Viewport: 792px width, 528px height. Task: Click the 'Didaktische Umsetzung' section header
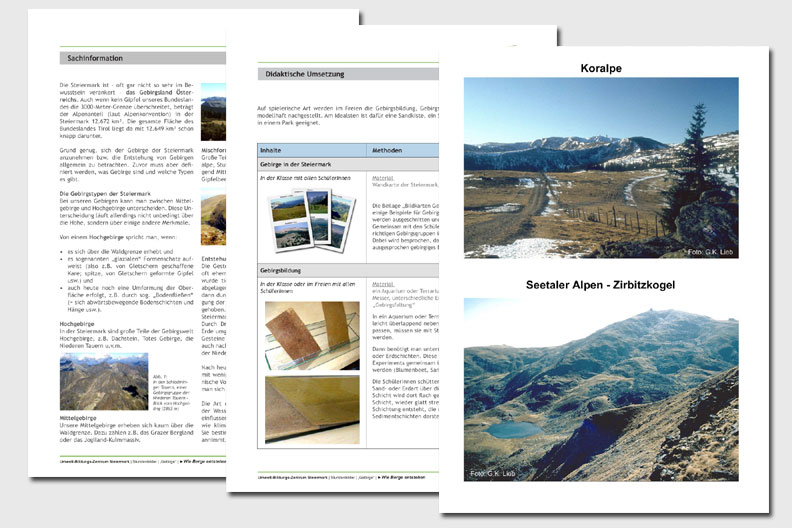point(348,74)
